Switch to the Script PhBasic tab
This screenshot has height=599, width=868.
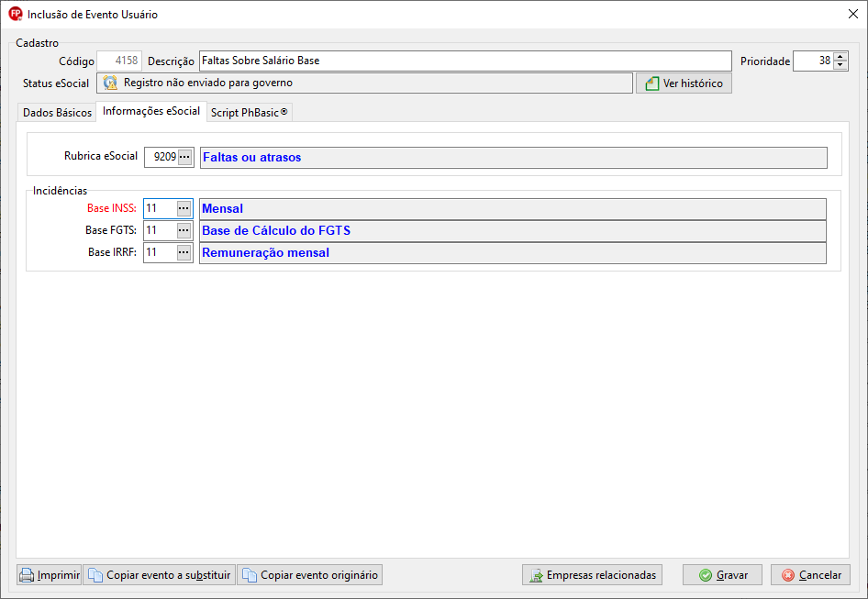(x=249, y=113)
